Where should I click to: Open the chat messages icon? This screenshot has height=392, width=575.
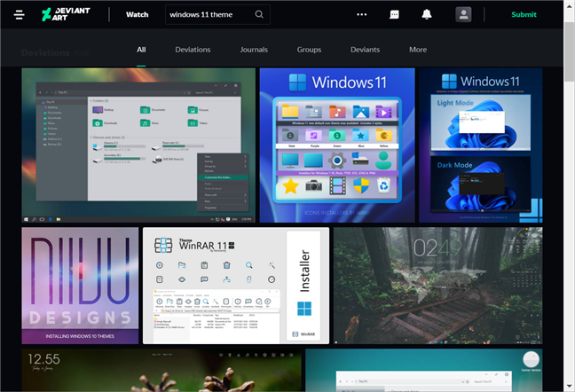[x=394, y=15]
